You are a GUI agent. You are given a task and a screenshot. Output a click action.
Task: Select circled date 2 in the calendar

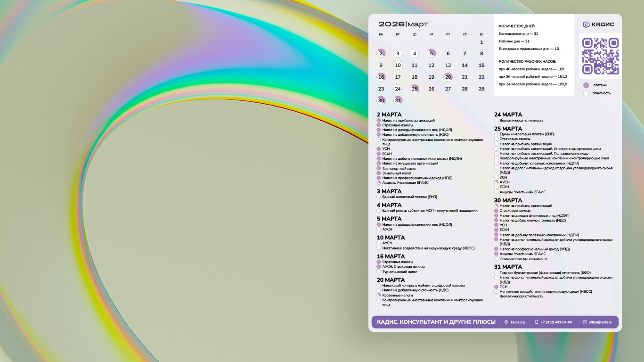click(381, 54)
